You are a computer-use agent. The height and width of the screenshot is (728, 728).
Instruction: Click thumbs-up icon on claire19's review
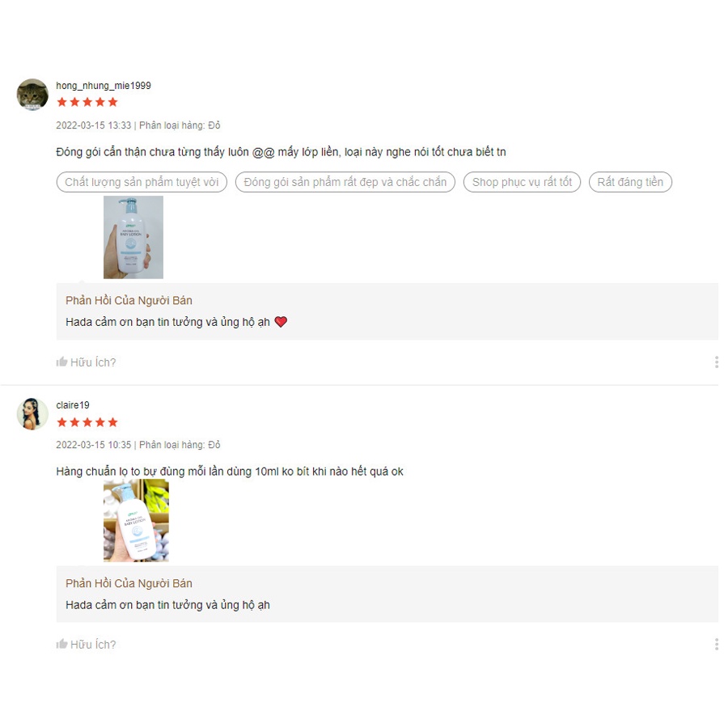coord(61,644)
